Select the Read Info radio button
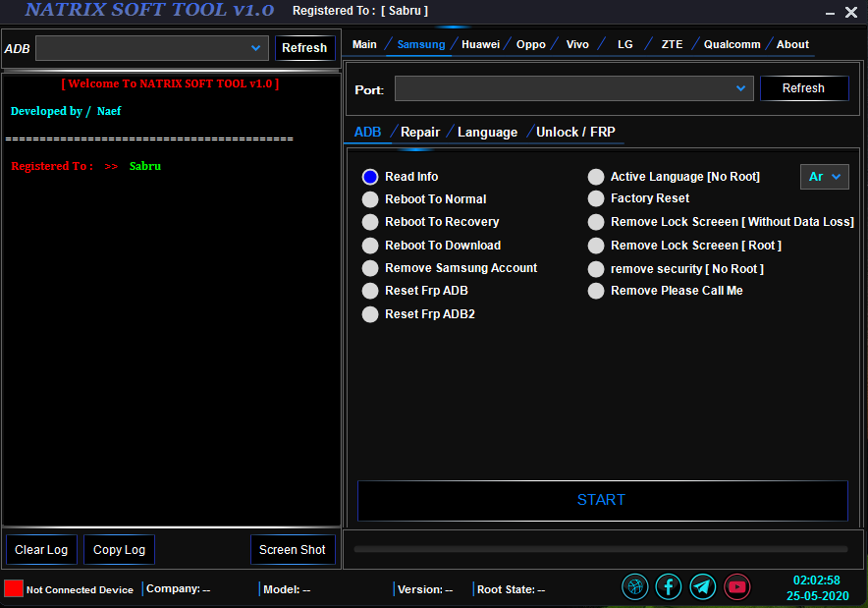 (370, 177)
